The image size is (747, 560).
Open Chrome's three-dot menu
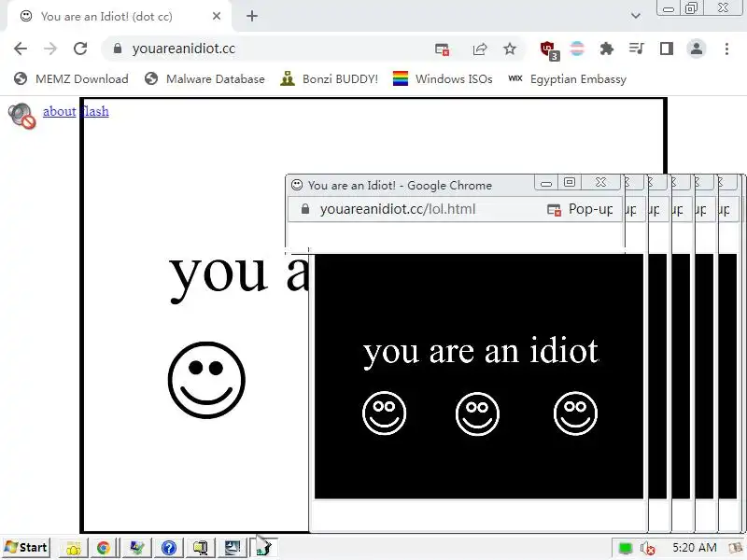point(726,49)
